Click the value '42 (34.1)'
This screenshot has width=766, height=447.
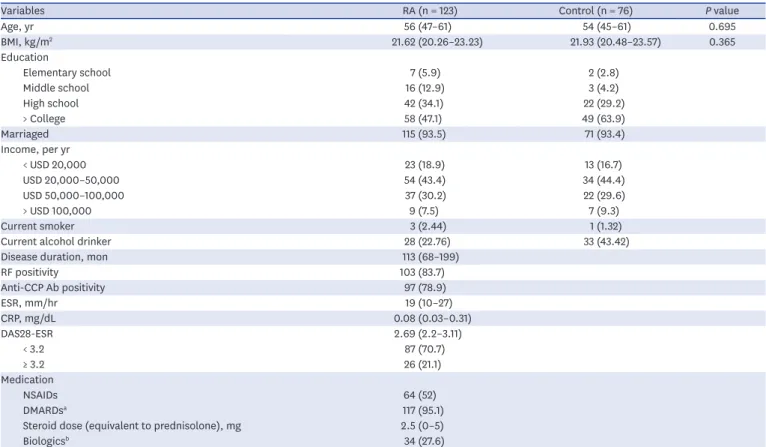click(x=425, y=104)
